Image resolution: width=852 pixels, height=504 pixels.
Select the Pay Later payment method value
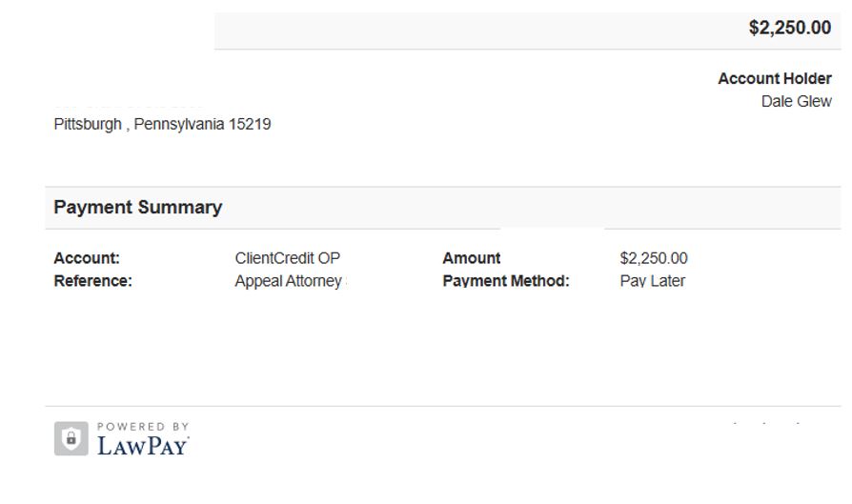(652, 281)
